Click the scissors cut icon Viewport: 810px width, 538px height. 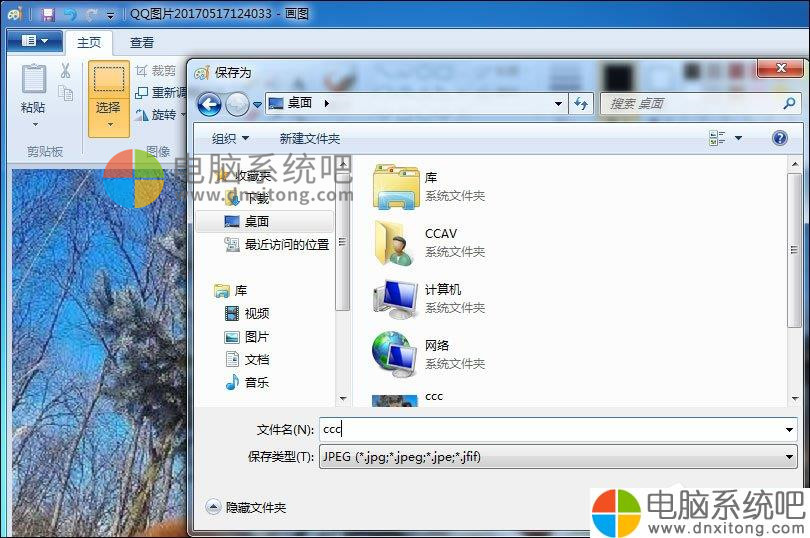pyautogui.click(x=65, y=70)
